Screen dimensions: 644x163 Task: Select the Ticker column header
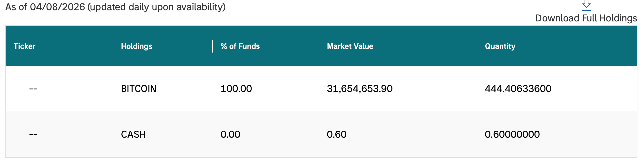coord(25,46)
